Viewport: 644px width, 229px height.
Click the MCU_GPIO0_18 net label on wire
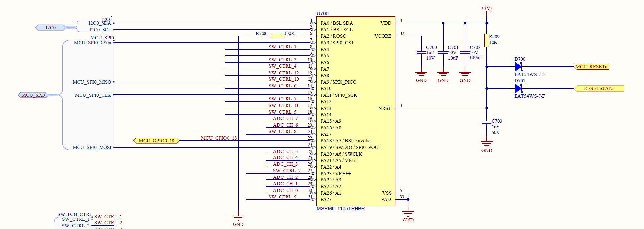pos(219,138)
